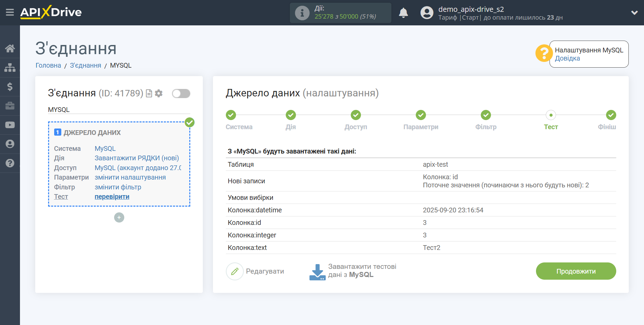Click змінити фільтр link
Screen dimensions: 644x325
[x=117, y=187]
